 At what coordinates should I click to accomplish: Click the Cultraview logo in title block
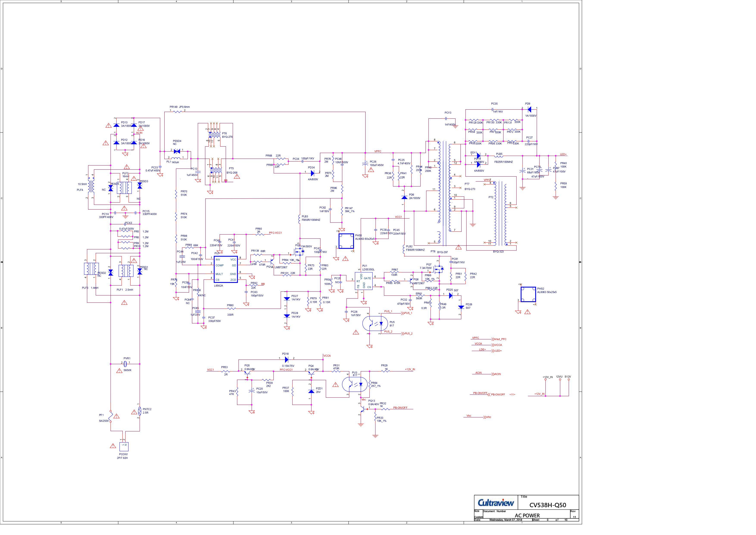coord(496,503)
